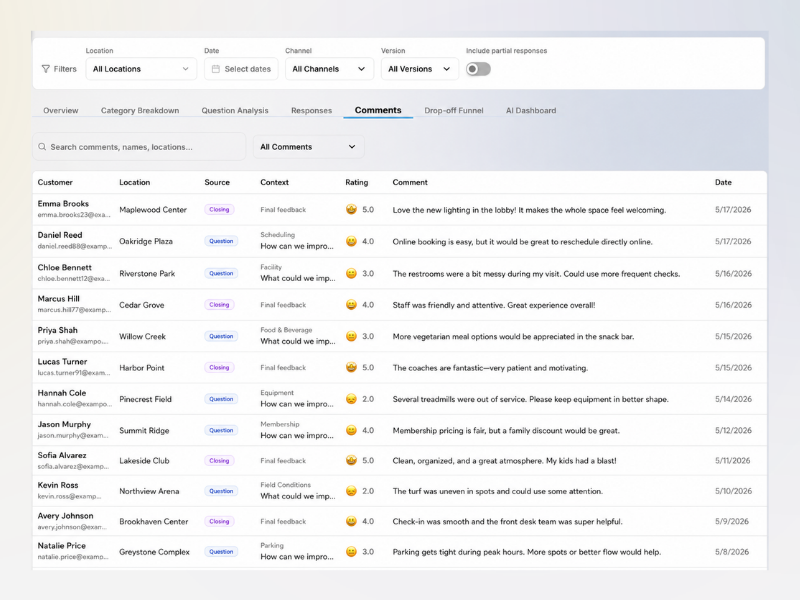Click Hannah Cole's 2.0 rating emoji
The width and height of the screenshot is (800, 600).
point(351,399)
